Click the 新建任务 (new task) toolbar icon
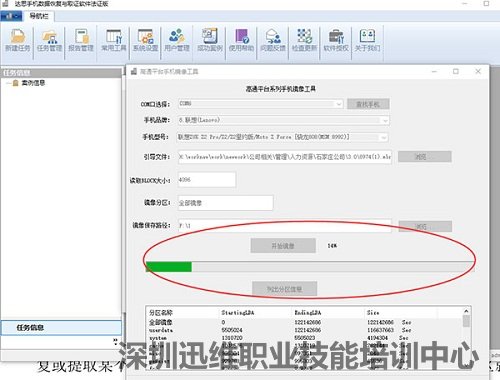 coord(18,41)
